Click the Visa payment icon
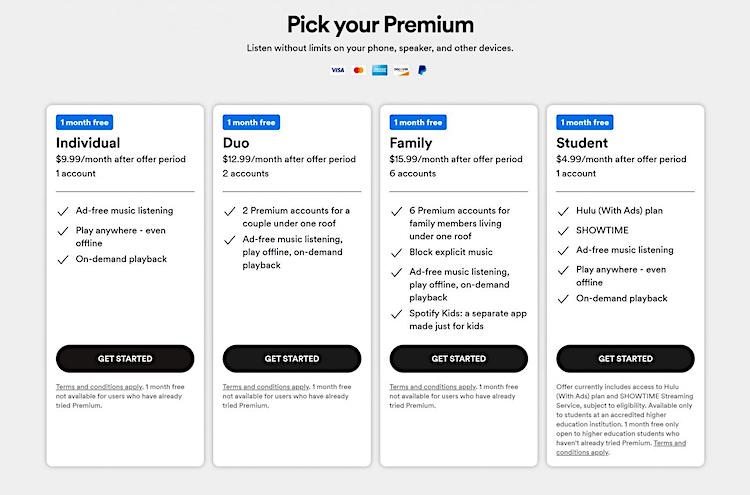The image size is (750, 495). coord(338,70)
